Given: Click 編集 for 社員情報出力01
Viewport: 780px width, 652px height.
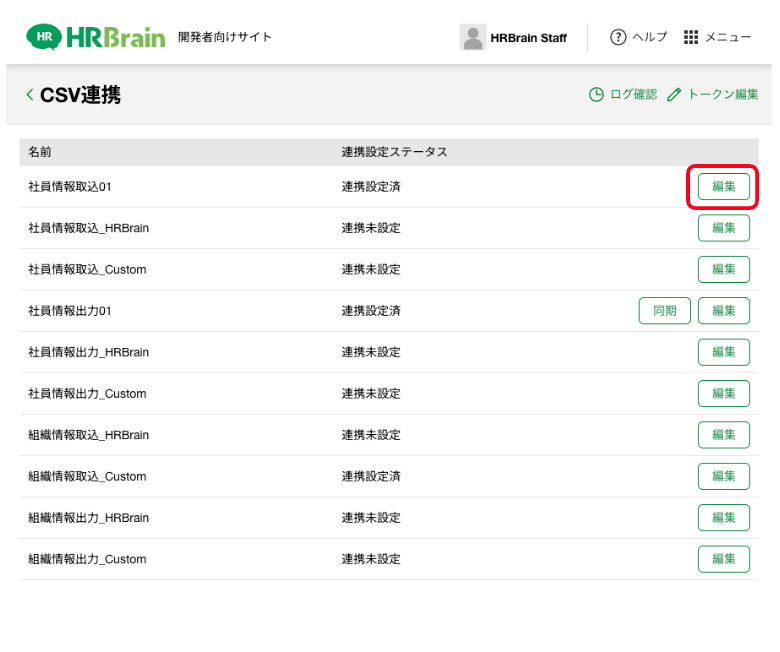Looking at the screenshot, I should (723, 311).
